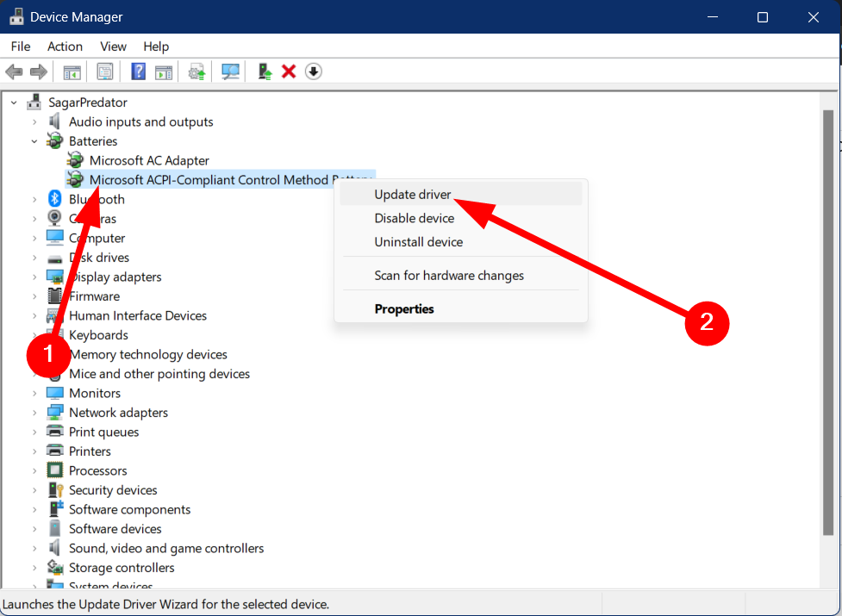
Task: Select Software devices label
Action: pyautogui.click(x=115, y=528)
